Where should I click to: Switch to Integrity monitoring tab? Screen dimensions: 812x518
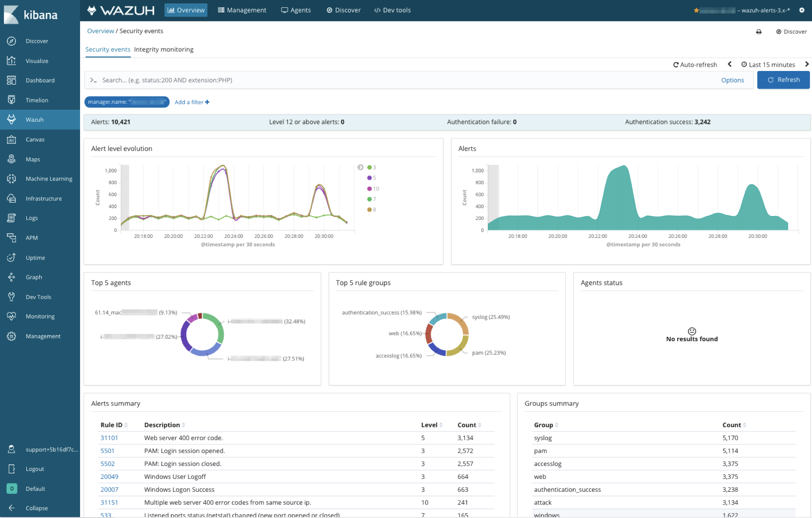coord(164,49)
